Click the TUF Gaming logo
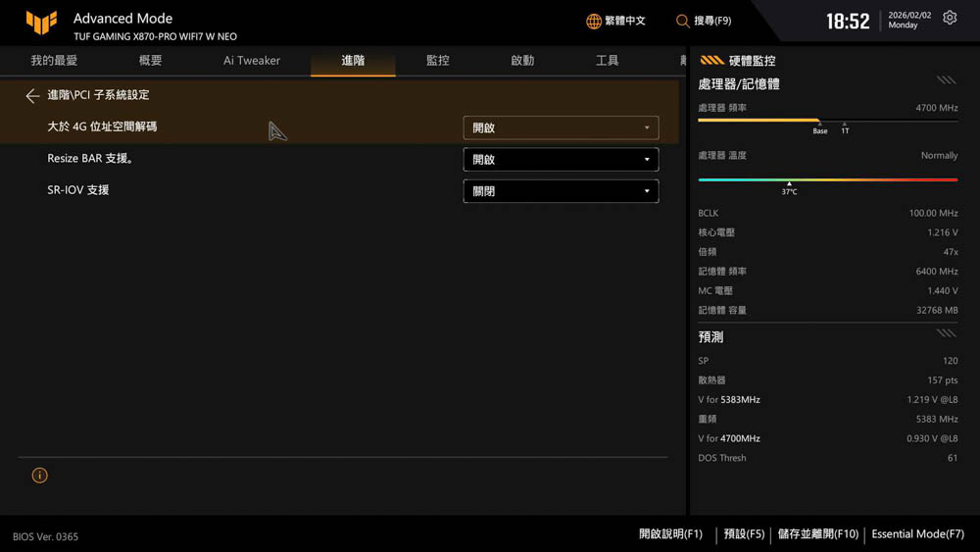980x552 pixels. [41, 22]
